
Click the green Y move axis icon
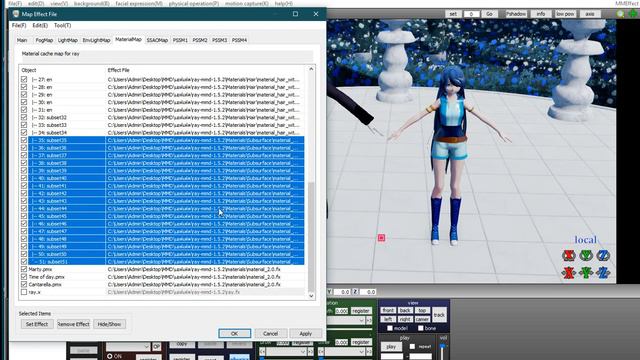(x=586, y=272)
